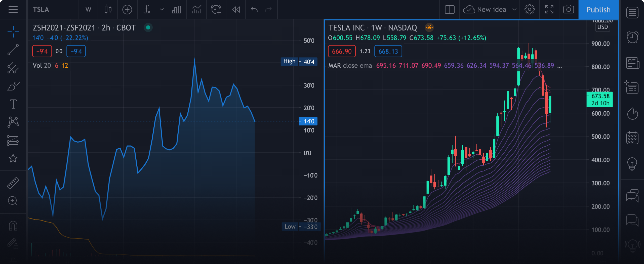Expand the indicators dropdown arrow
Viewport: 644px width, 264px height.
162,10
